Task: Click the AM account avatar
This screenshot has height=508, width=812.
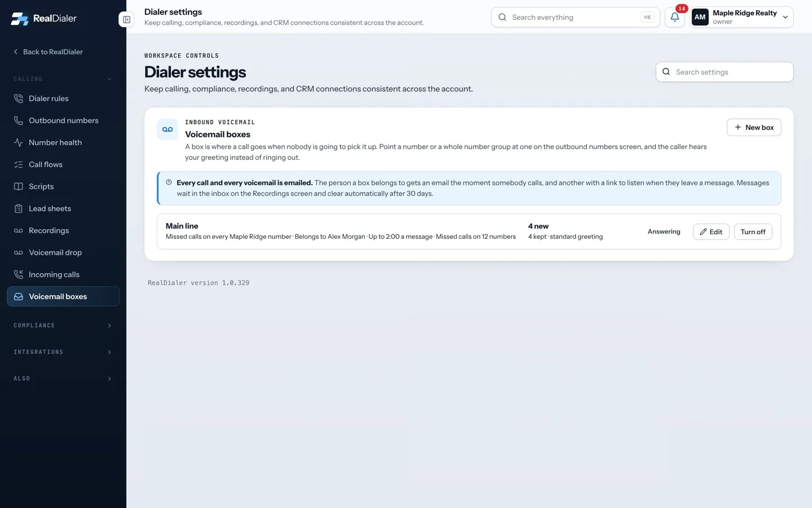Action: (700, 17)
